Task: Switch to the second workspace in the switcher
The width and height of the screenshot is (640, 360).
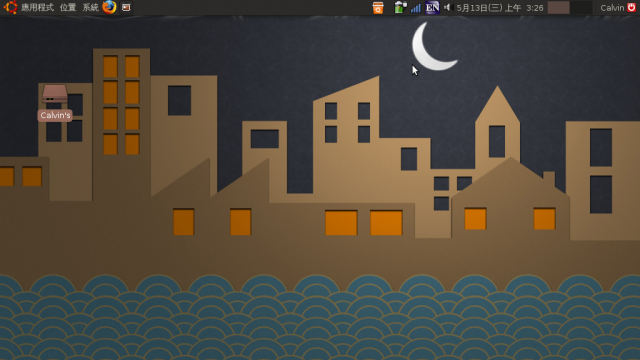Action: (x=581, y=7)
